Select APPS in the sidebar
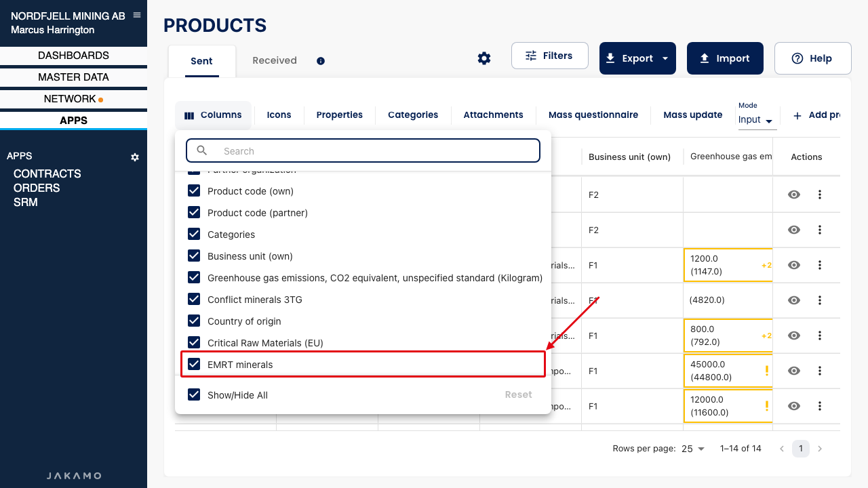Image resolution: width=868 pixels, height=488 pixels. (73, 121)
